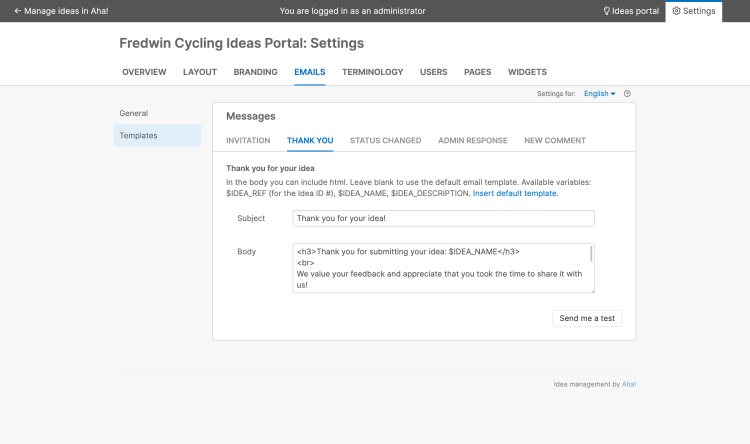Focus the Subject input field
Screen dimensions: 750x444
point(443,219)
